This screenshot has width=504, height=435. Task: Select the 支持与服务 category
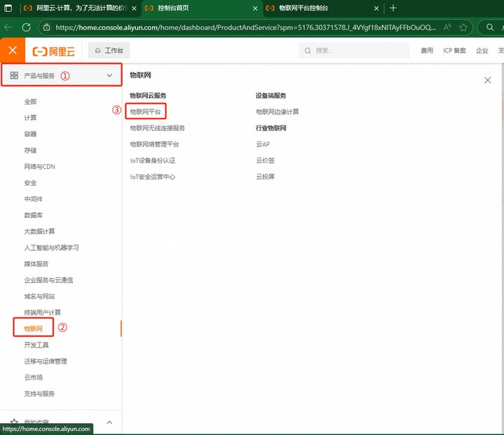(39, 394)
